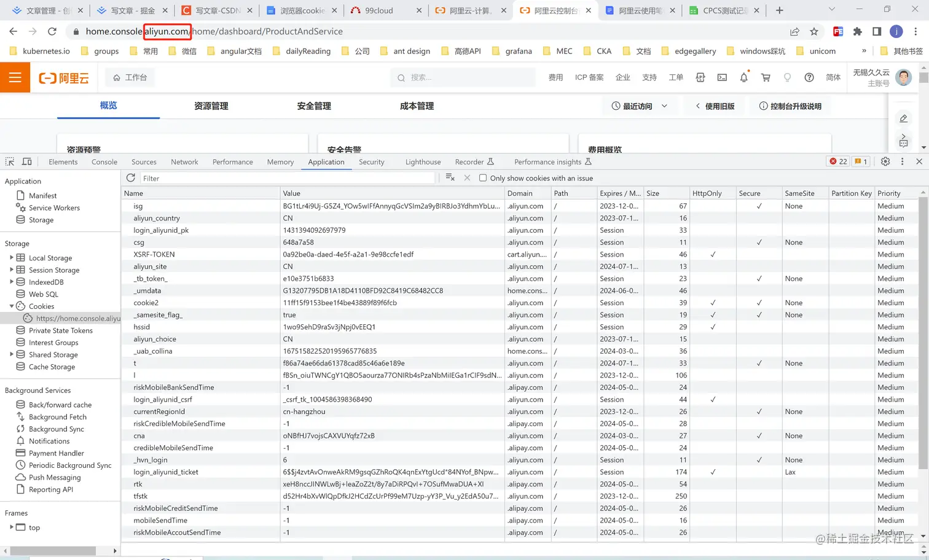Click the Aliyun search box
This screenshot has width=929, height=560.
point(463,77)
